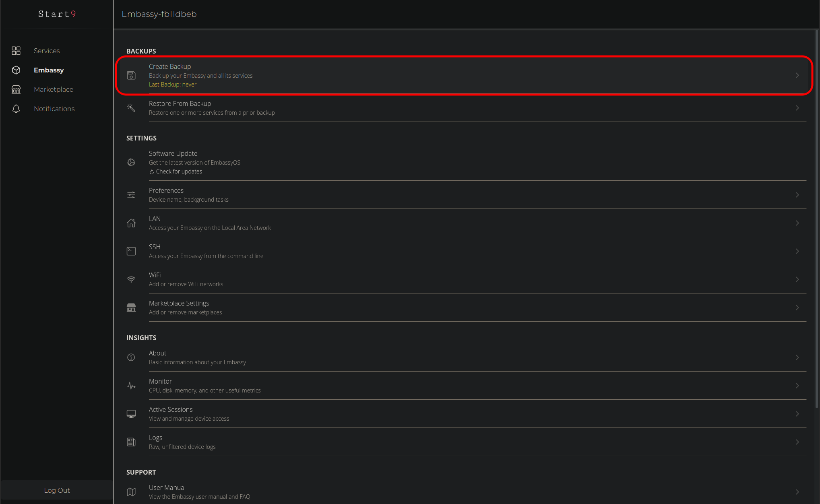
Task: Open the About row chevron arrow
Action: click(797, 357)
